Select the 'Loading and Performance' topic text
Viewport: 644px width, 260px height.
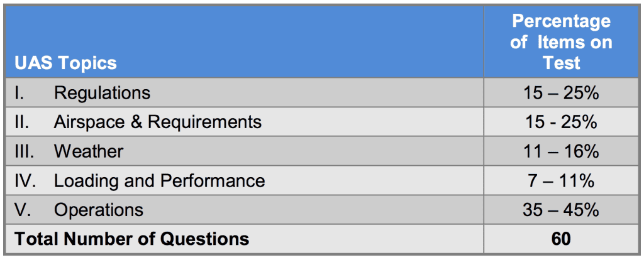pos(159,181)
